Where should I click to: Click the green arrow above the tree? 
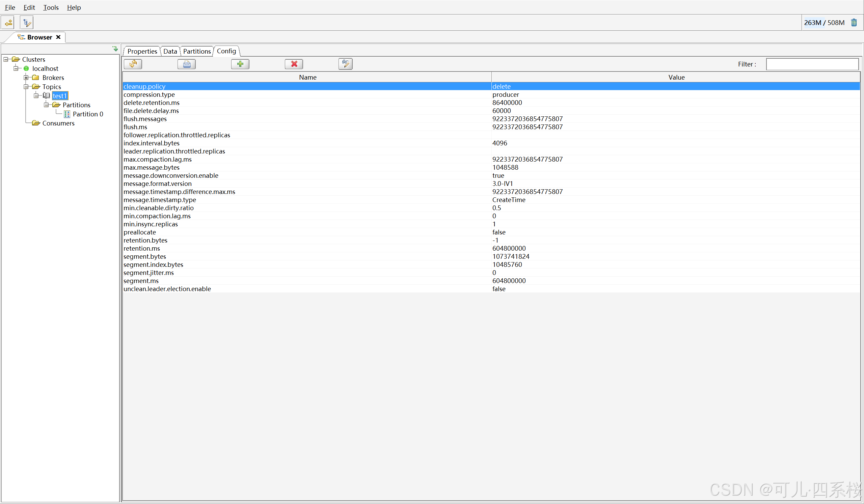coord(115,49)
